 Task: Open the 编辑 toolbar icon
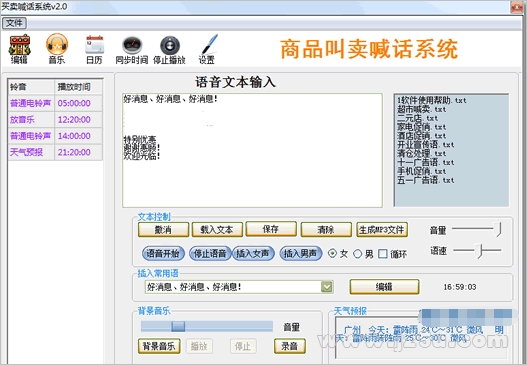point(19,49)
